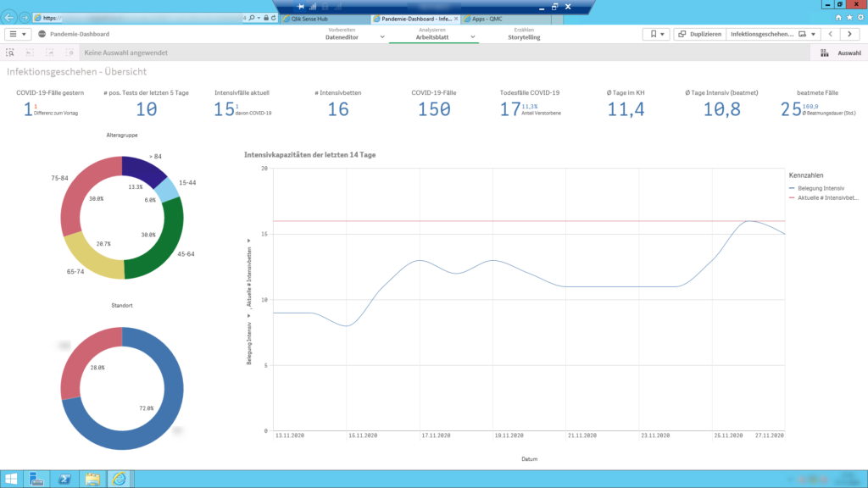Click the Duplizieren button
The width and height of the screenshot is (868, 488).
(700, 34)
